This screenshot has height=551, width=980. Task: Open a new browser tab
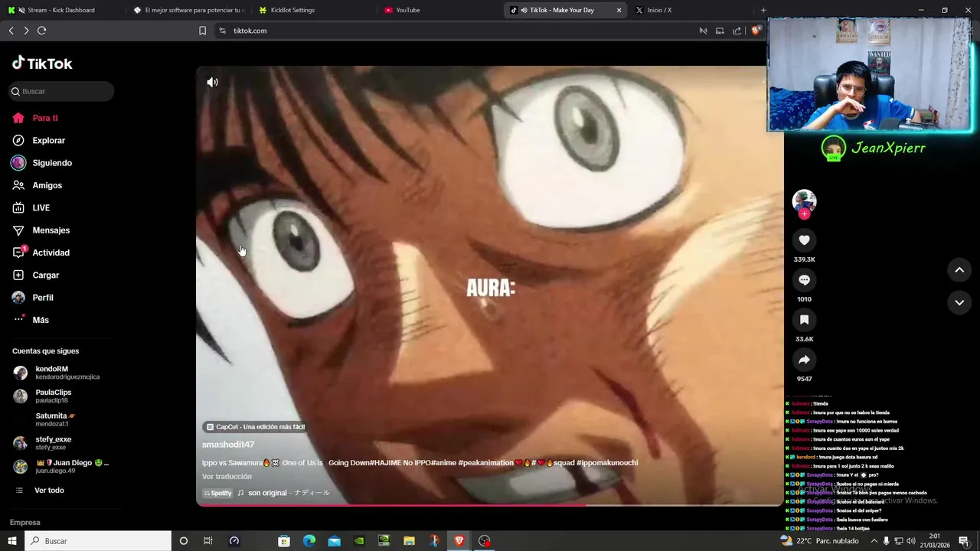(763, 10)
